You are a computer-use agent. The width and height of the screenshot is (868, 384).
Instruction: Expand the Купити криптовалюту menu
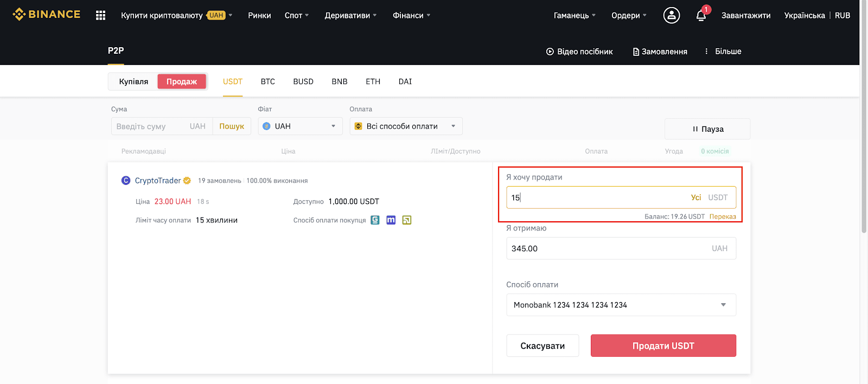(x=176, y=15)
